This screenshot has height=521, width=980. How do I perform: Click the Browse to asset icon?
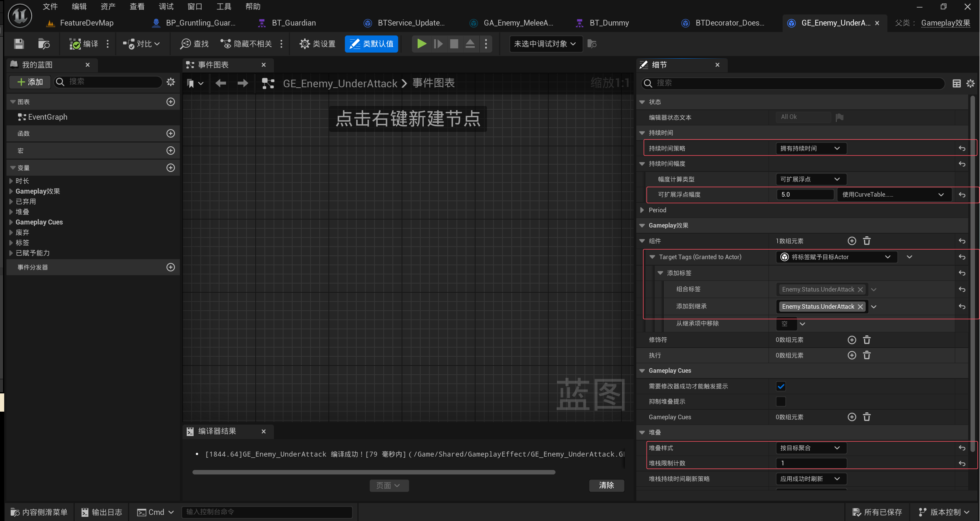point(44,44)
